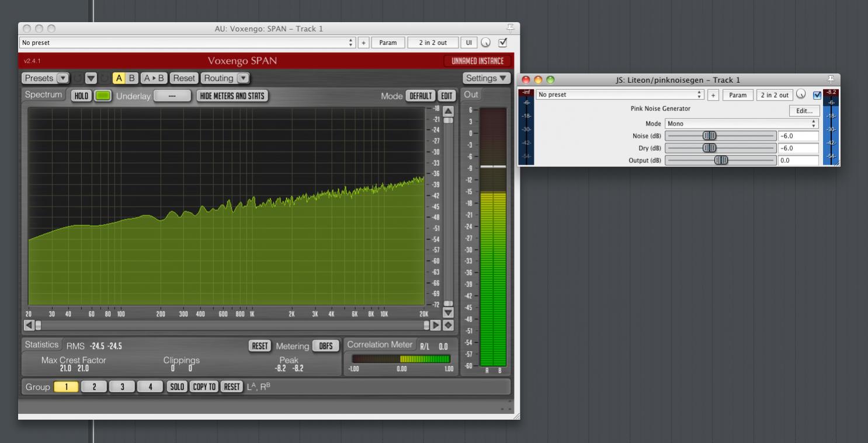Click the spectrum horizontal scrollbar track
Screen dimensions: 868x443
[232, 325]
